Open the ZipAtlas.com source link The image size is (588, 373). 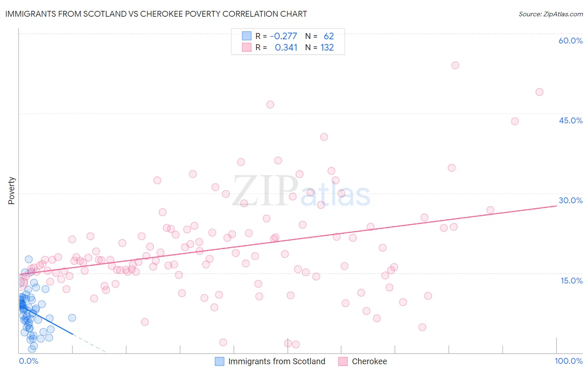click(x=551, y=14)
